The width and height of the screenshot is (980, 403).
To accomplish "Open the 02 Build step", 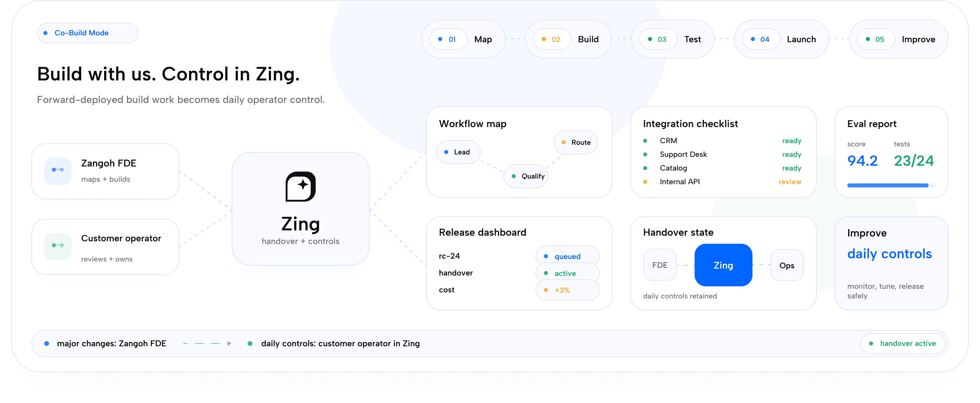I will click(x=568, y=39).
